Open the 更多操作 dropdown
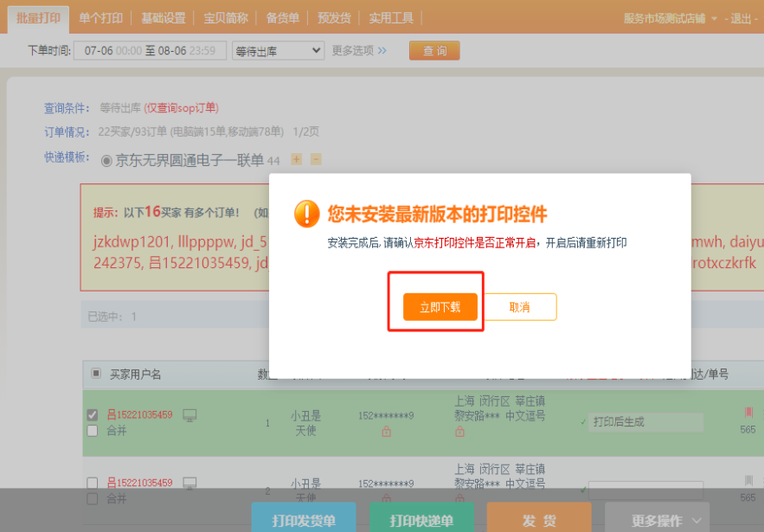764x532 pixels. click(x=656, y=520)
